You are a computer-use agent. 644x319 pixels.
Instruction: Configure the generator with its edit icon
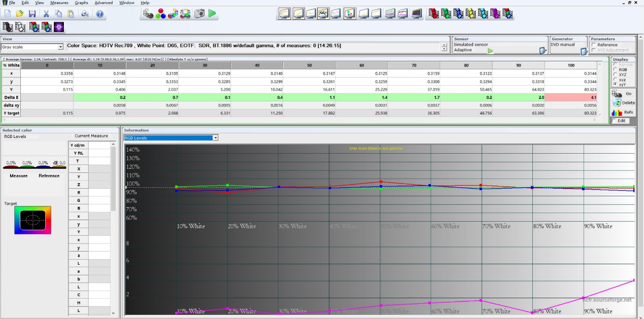click(x=584, y=50)
